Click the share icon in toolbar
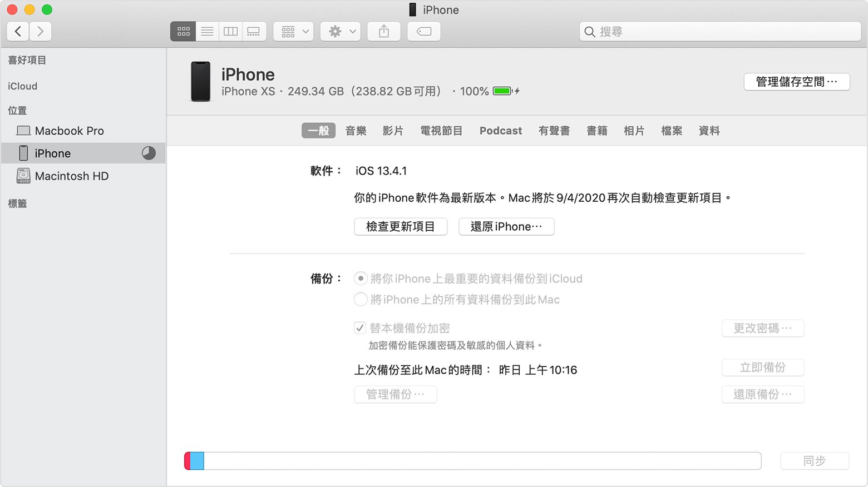Screen dimensions: 868x487 [384, 31]
